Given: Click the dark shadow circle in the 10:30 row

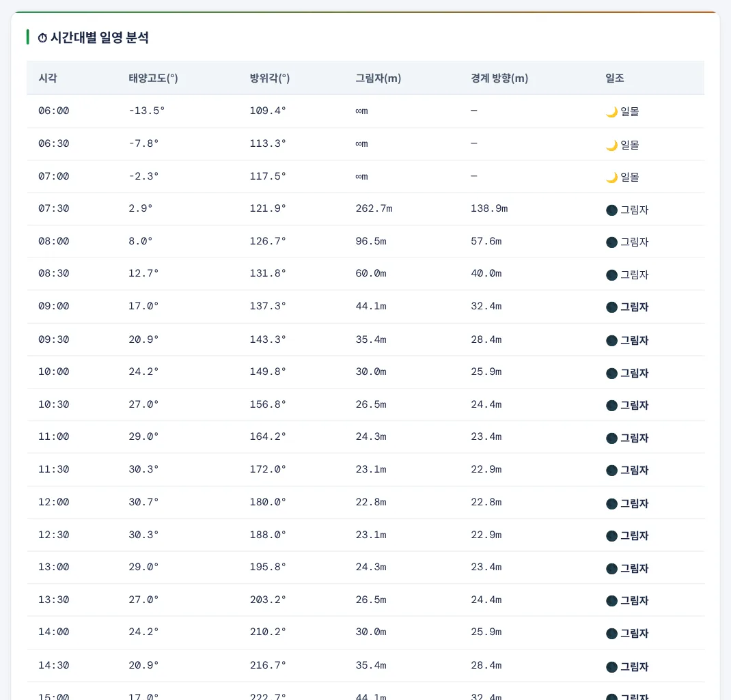Looking at the screenshot, I should click(611, 405).
